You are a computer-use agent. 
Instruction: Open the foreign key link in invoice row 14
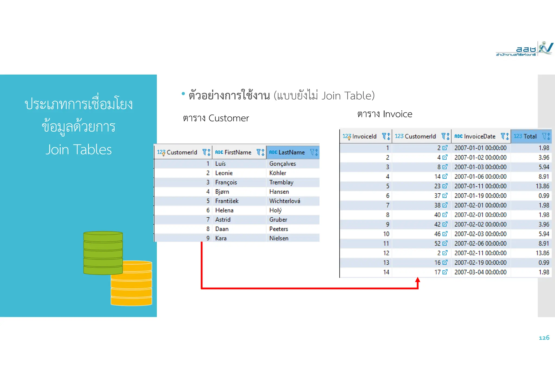point(445,272)
